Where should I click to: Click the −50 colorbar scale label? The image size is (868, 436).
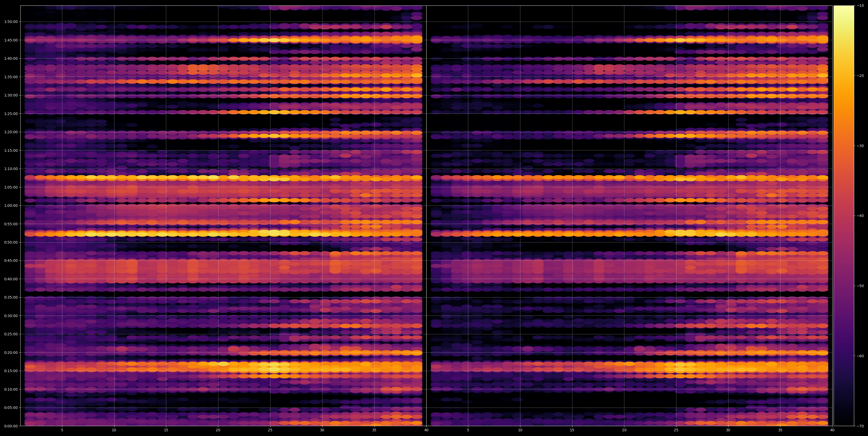click(x=860, y=286)
